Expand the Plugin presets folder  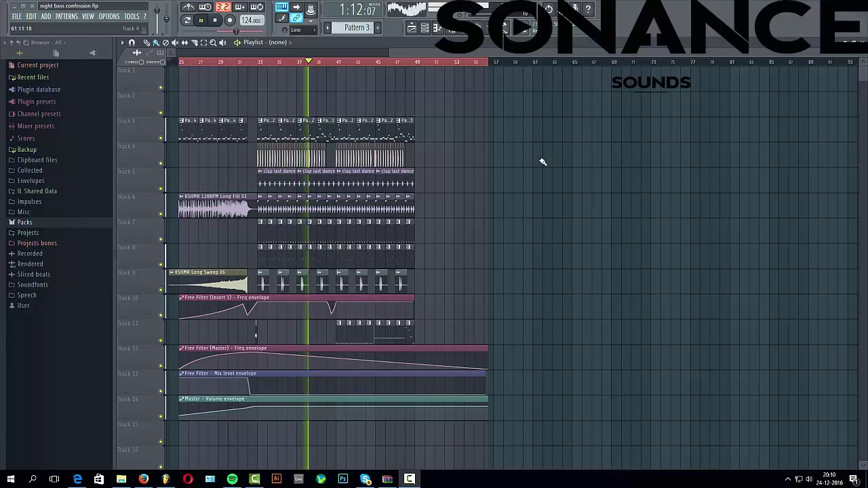click(x=37, y=102)
